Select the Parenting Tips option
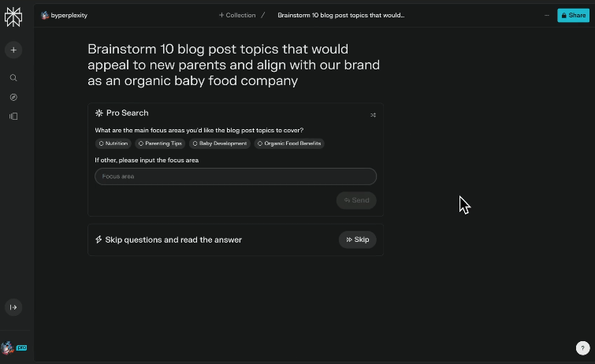Viewport: 595px width, 364px height. [160, 143]
